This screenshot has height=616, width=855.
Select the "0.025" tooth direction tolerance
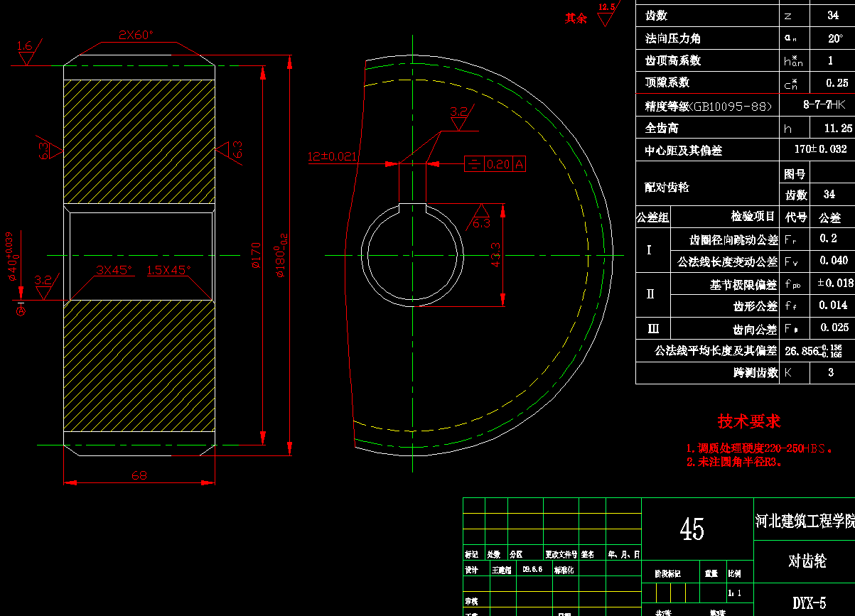coord(834,328)
